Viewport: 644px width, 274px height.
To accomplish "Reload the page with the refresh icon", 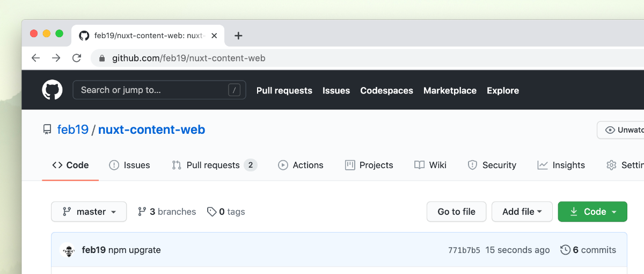I will pos(77,58).
